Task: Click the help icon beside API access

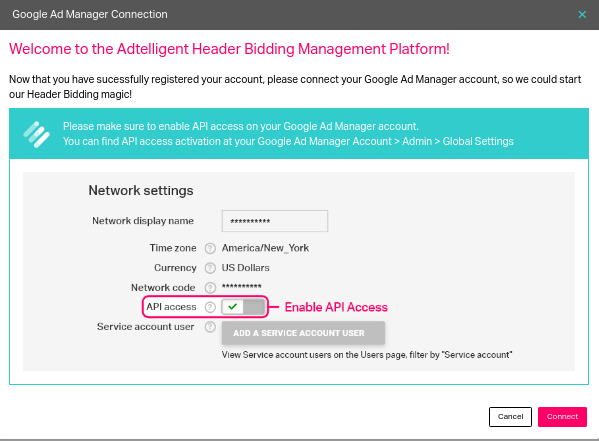Action: 210,307
